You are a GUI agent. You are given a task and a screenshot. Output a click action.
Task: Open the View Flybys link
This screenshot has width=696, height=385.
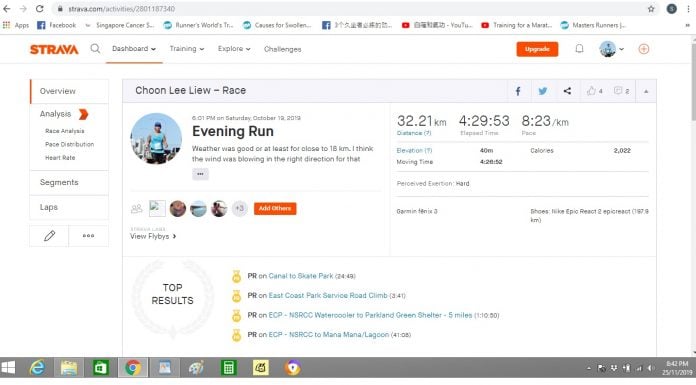(153, 236)
